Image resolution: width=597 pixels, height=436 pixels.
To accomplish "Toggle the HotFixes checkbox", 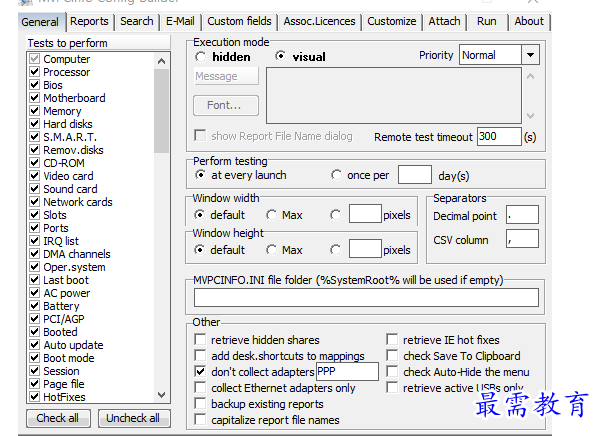I will (35, 396).
